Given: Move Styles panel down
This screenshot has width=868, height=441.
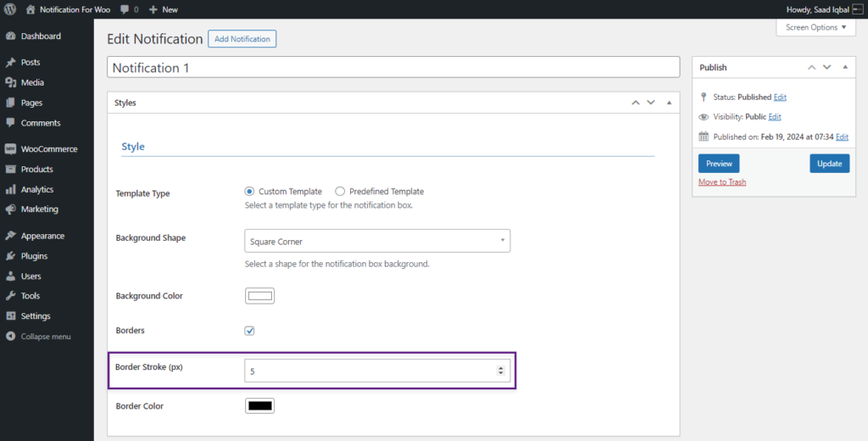Looking at the screenshot, I should pyautogui.click(x=651, y=103).
